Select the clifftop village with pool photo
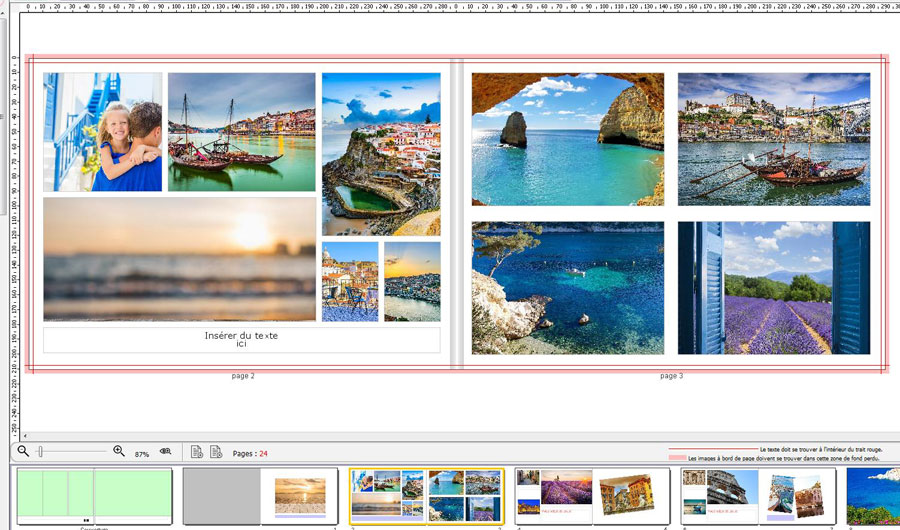 click(x=381, y=154)
